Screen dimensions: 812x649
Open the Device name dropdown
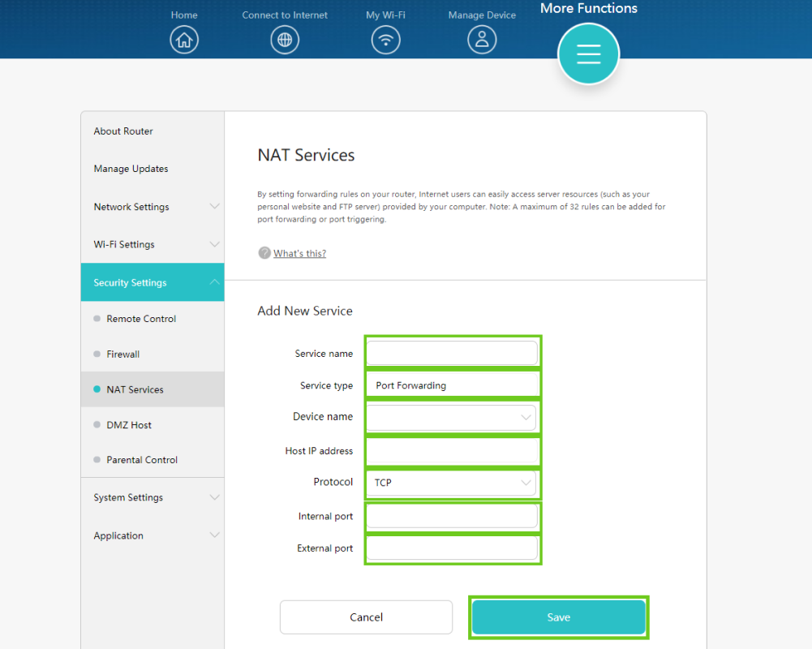tap(452, 418)
